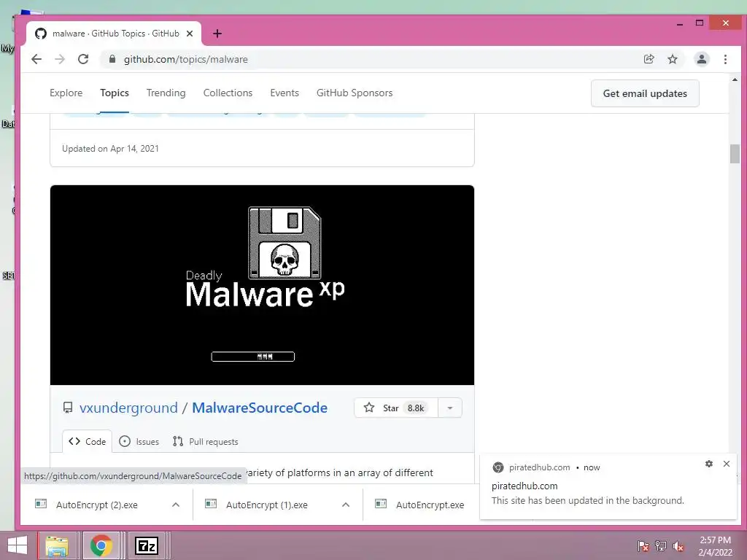The image size is (747, 560).
Task: Open GitHub Sponsors navigation item
Action: point(355,93)
